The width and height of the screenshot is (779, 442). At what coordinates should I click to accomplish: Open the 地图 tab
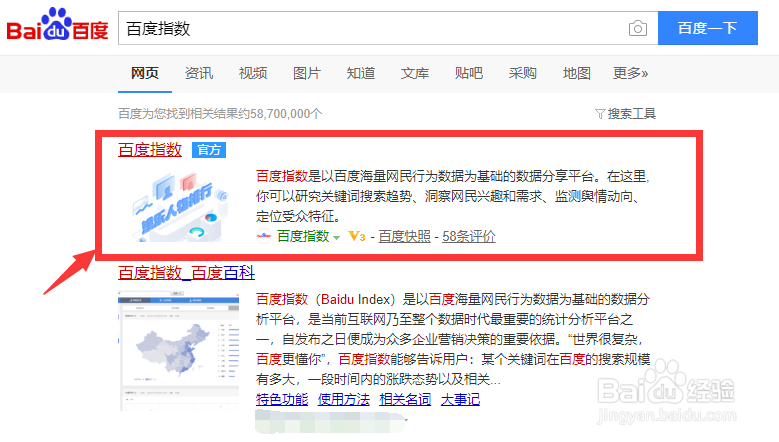point(577,74)
